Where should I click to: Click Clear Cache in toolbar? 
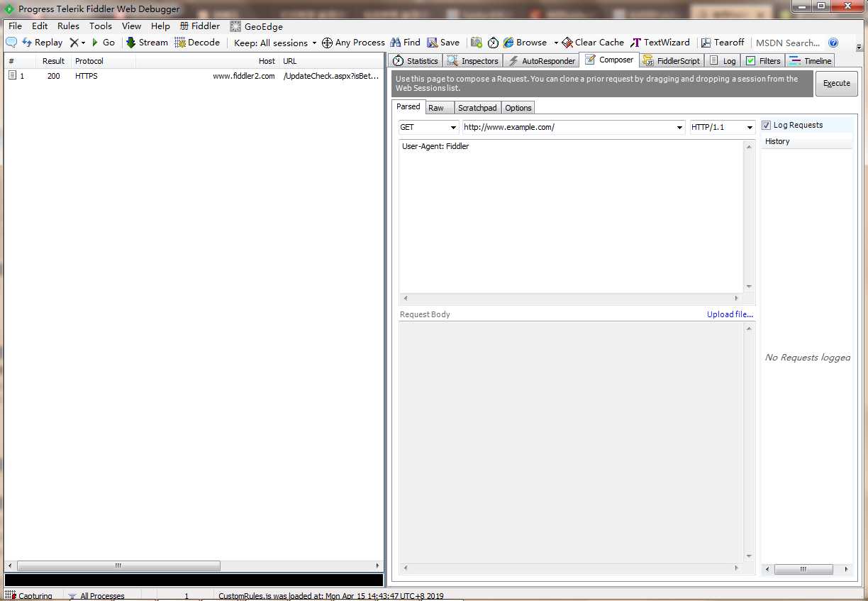pos(593,43)
